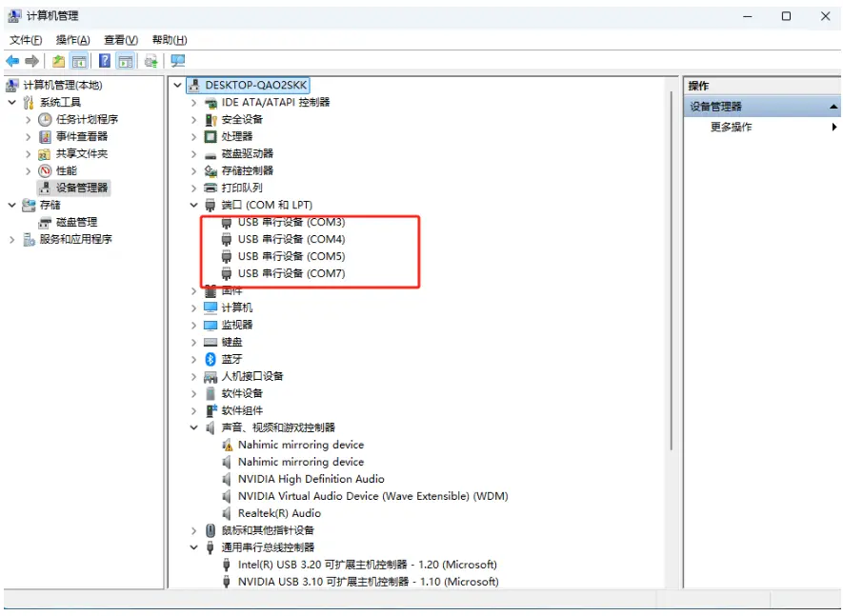Collapse 声音、视频和游戏控制器 category

point(193,427)
